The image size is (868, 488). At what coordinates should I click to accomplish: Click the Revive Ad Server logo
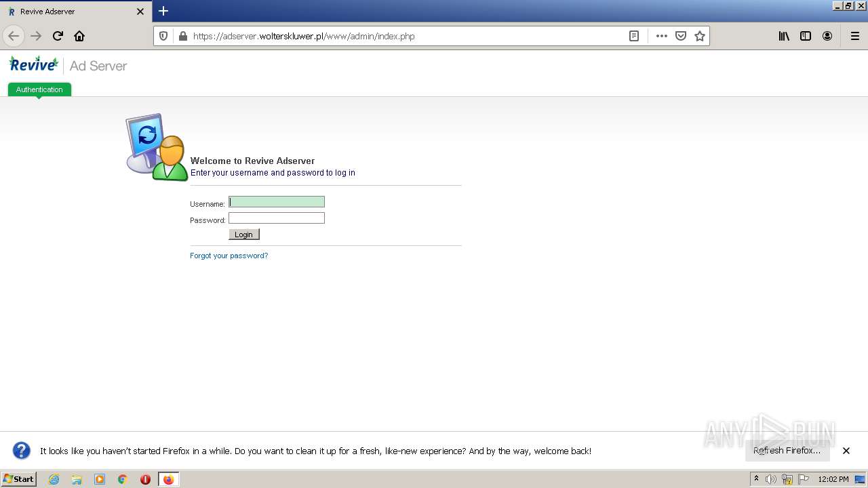pyautogui.click(x=68, y=65)
